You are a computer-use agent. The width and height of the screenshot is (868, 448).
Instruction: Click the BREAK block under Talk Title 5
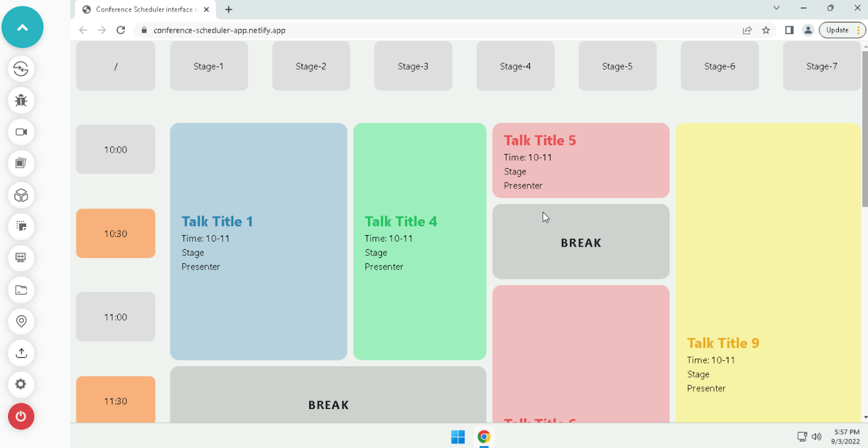point(580,242)
